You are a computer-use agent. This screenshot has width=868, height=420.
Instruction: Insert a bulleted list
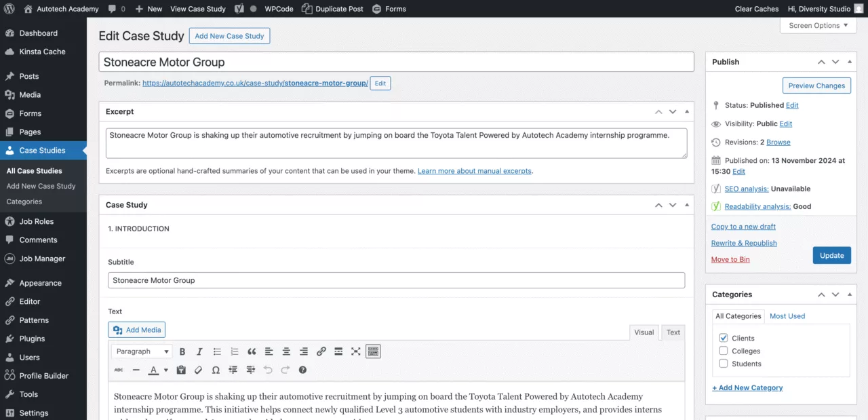(x=217, y=351)
